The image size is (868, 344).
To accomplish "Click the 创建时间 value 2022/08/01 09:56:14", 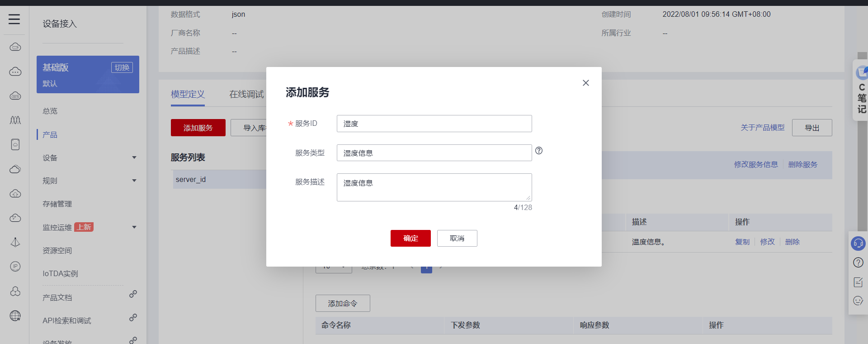I will point(717,14).
